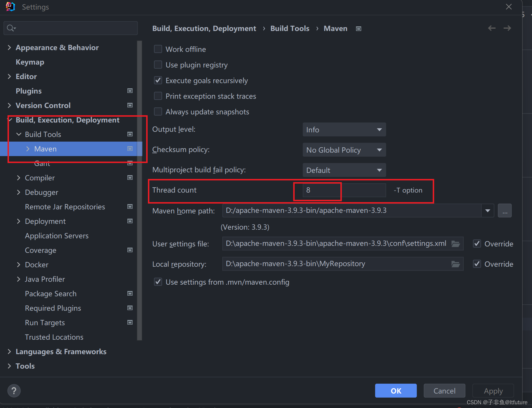Viewport: 532px width, 408px height.
Task: Click the Local repository path field
Action: 343,264
